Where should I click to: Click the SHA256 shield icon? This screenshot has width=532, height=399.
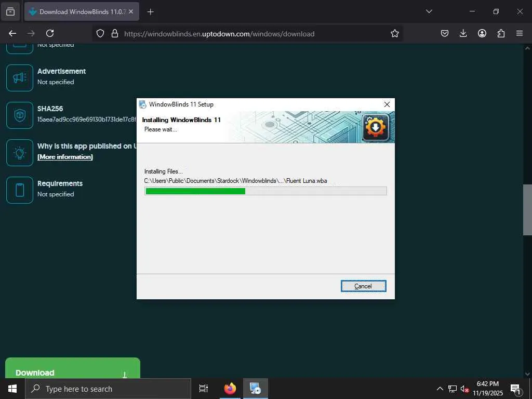[x=20, y=115]
